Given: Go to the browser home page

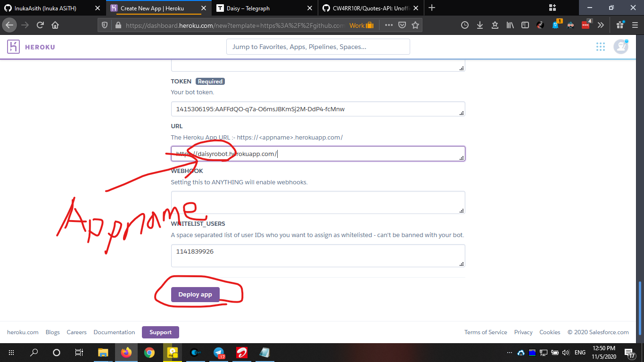Looking at the screenshot, I should pyautogui.click(x=55, y=25).
